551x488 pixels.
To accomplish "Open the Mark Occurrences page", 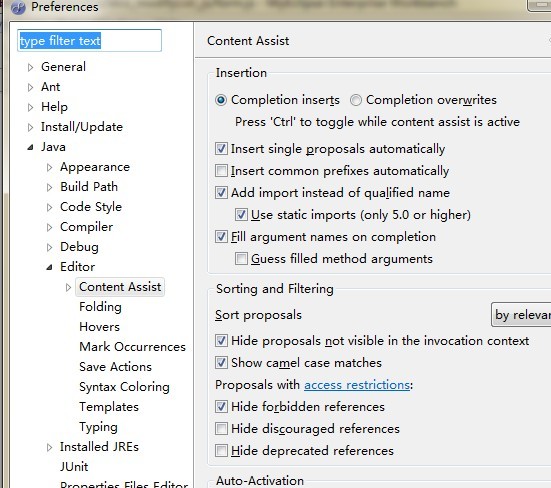I will 132,347.
